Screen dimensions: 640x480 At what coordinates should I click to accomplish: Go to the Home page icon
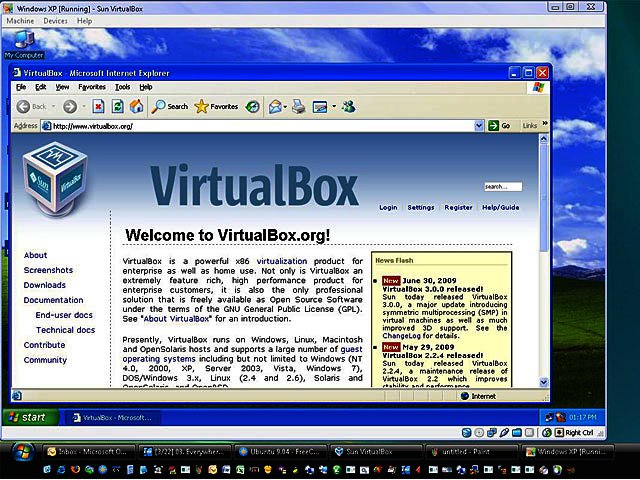tap(136, 106)
